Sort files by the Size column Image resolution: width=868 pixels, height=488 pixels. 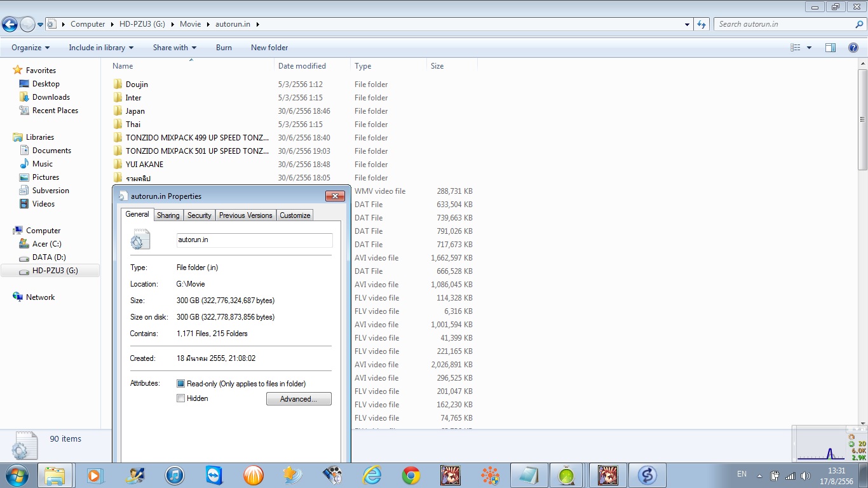(x=452, y=66)
